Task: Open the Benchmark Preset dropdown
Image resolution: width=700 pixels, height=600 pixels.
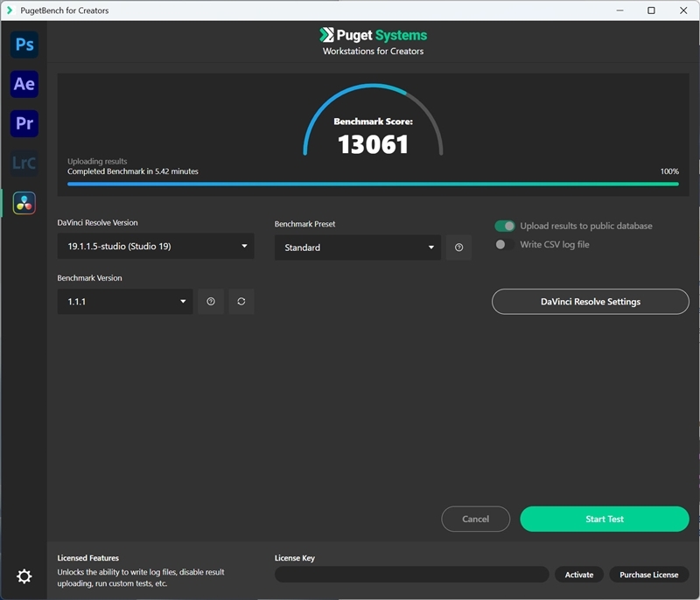Action: [x=357, y=248]
